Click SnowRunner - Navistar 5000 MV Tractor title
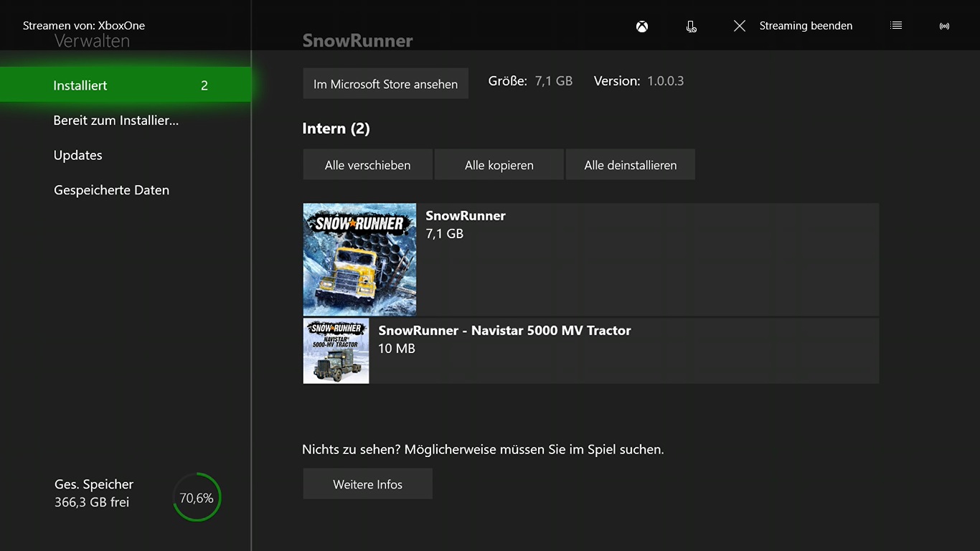The width and height of the screenshot is (980, 551). [504, 331]
